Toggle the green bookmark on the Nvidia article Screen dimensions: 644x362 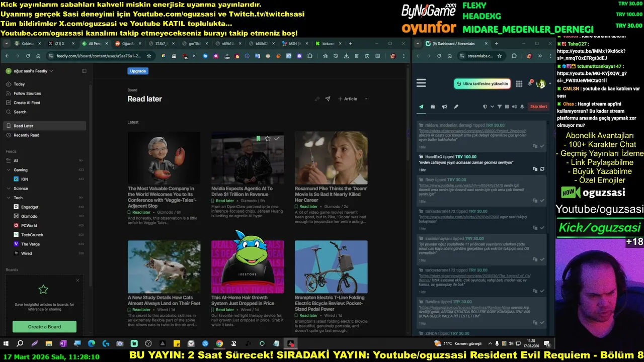click(x=259, y=139)
